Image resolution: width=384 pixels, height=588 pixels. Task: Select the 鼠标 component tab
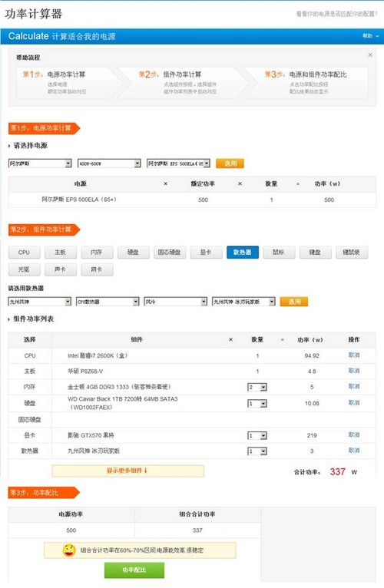click(x=279, y=253)
